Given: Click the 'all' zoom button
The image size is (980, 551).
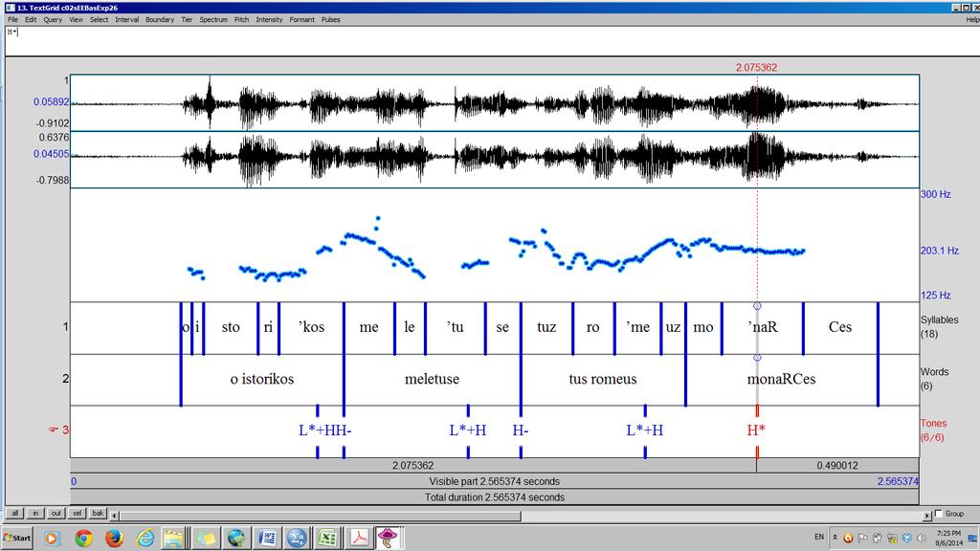Looking at the screenshot, I should (x=15, y=514).
